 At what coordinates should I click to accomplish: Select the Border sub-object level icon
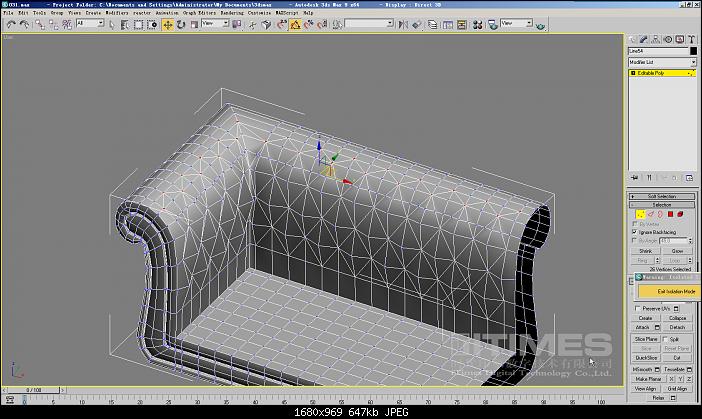point(660,214)
